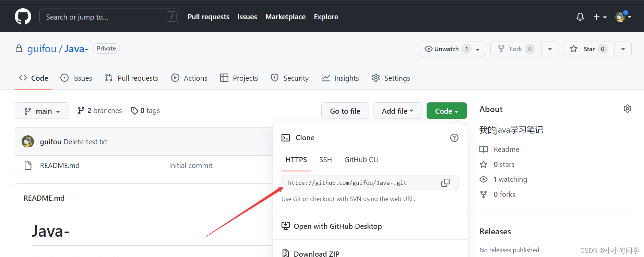This screenshot has height=257, width=644.
Task: Open Marketplace in top navigation
Action: pos(285,17)
